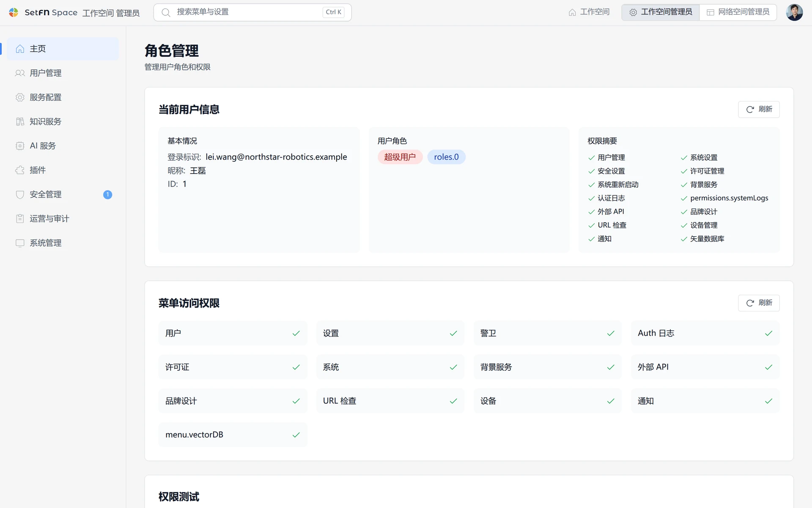Click the blue badge on 安全管理

pyautogui.click(x=107, y=194)
